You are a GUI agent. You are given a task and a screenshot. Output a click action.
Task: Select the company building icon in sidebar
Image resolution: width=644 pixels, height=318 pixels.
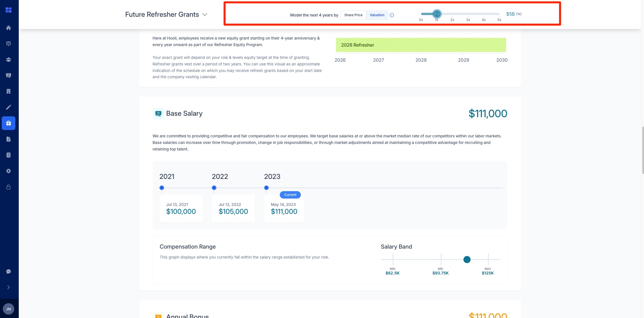point(9,91)
